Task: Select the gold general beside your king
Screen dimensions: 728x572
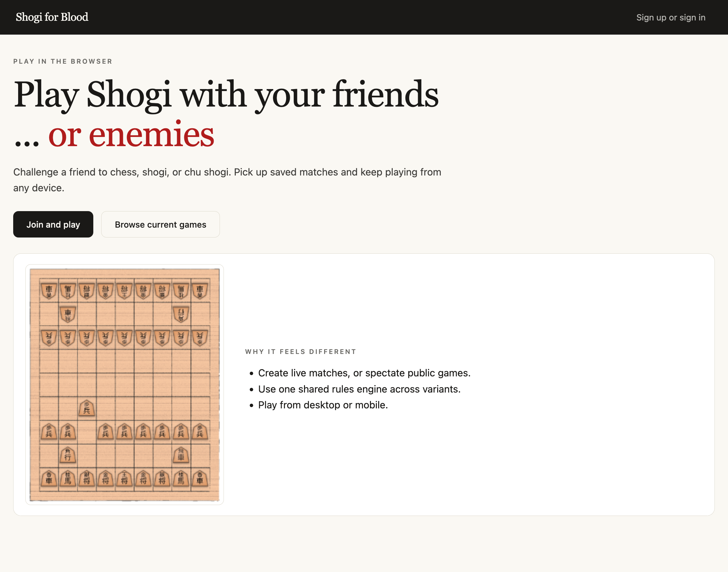Action: (x=106, y=479)
